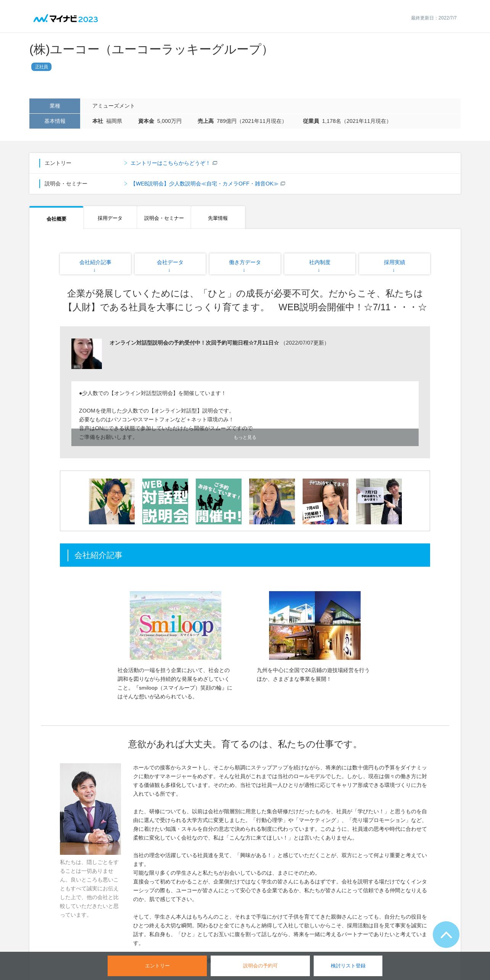Click the 意欲があれば大丈夫 heading

tap(245, 744)
